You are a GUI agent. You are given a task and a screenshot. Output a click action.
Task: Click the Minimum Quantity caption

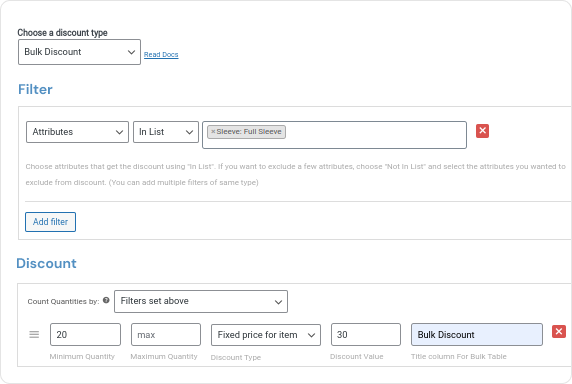click(x=82, y=356)
